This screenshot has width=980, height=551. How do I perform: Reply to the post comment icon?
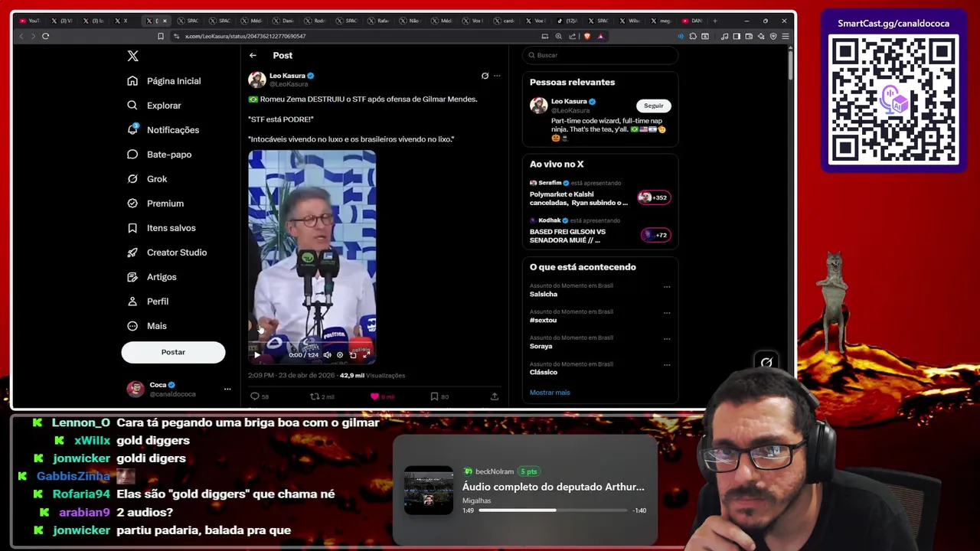click(x=255, y=396)
